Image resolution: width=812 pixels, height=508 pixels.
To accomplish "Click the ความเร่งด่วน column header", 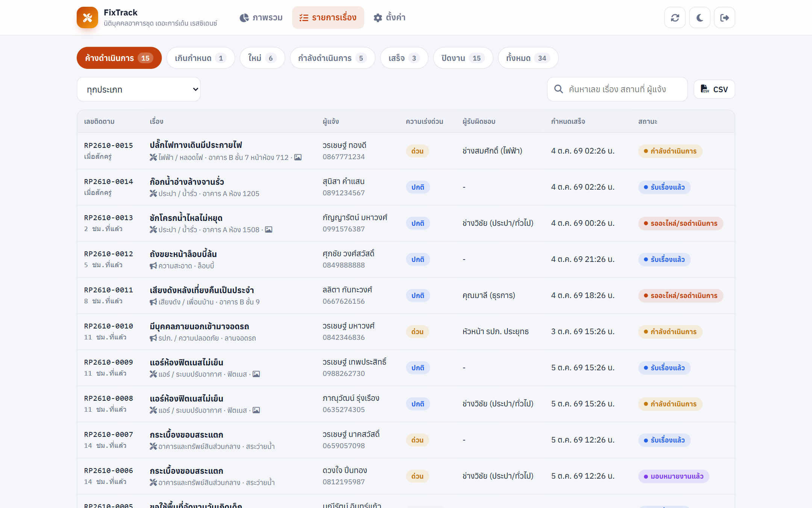I will pos(424,121).
